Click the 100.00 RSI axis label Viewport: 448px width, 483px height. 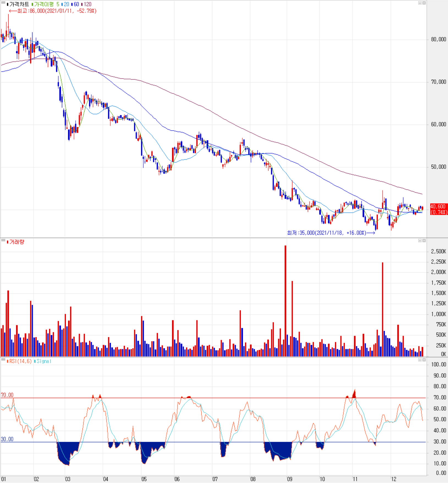439,364
